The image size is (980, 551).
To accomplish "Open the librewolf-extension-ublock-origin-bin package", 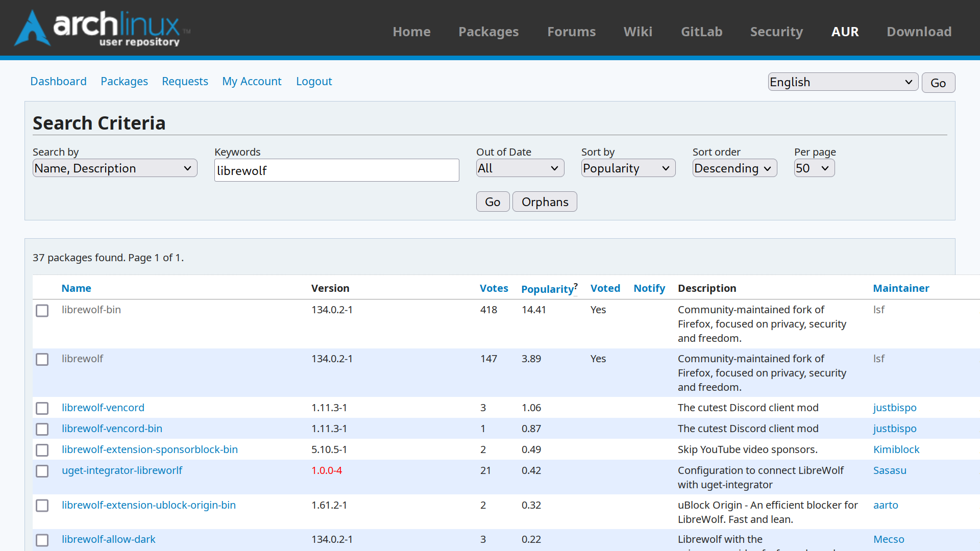I will (149, 505).
